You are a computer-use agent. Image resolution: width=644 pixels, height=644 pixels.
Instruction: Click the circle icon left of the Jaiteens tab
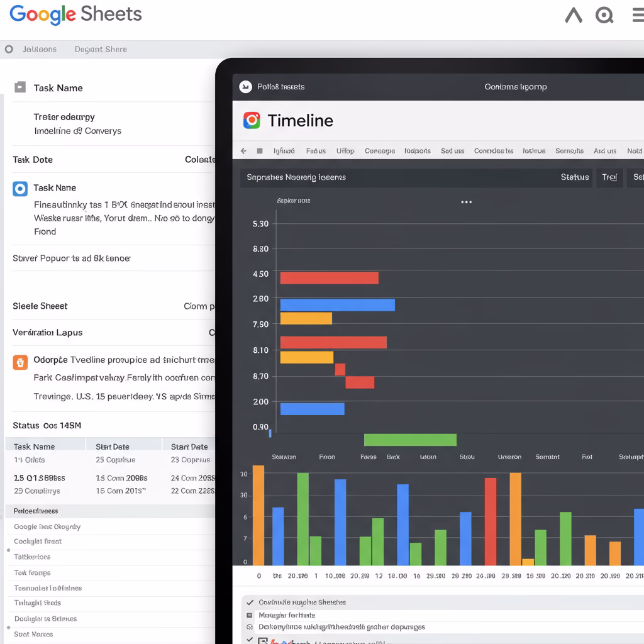pyautogui.click(x=9, y=49)
